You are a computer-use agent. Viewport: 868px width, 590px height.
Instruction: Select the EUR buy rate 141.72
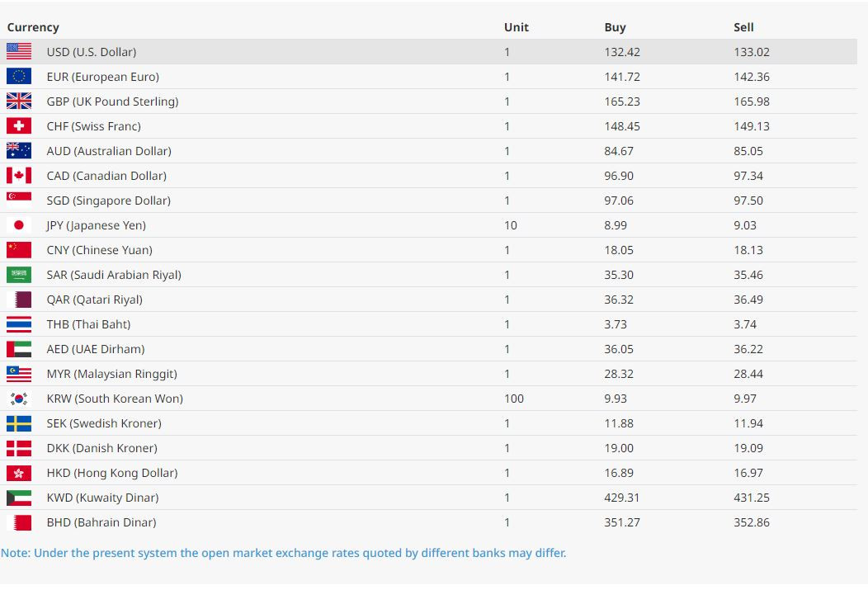[x=622, y=77]
